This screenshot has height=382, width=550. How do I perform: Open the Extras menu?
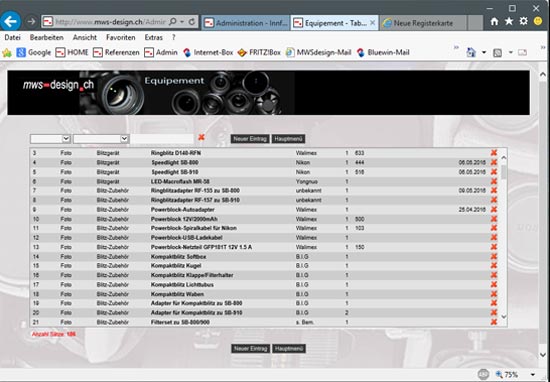pyautogui.click(x=153, y=38)
